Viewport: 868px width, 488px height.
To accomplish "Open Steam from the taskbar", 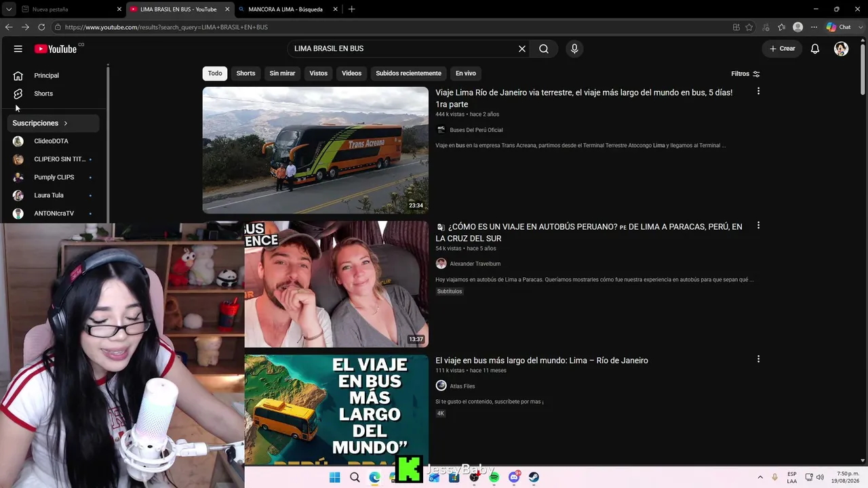I will tap(534, 477).
